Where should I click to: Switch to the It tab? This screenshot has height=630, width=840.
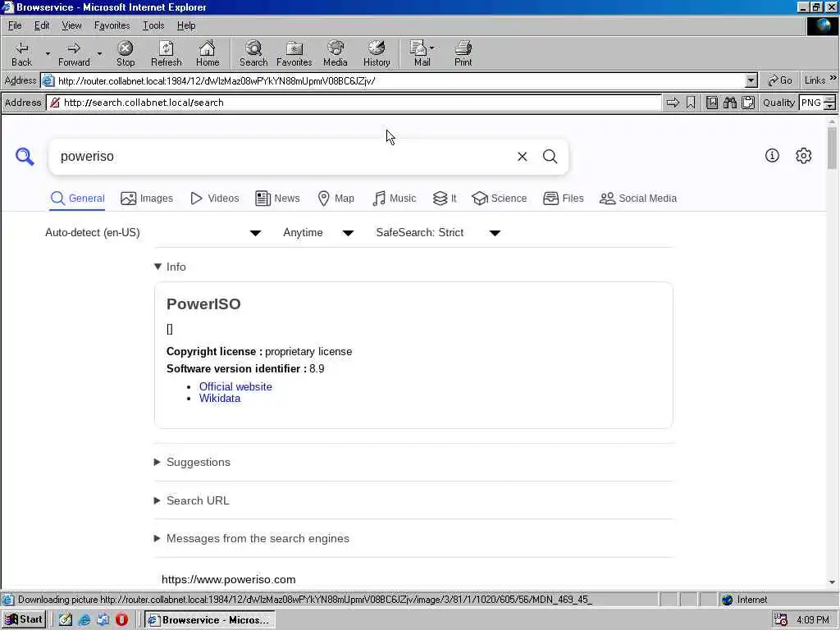[445, 199]
